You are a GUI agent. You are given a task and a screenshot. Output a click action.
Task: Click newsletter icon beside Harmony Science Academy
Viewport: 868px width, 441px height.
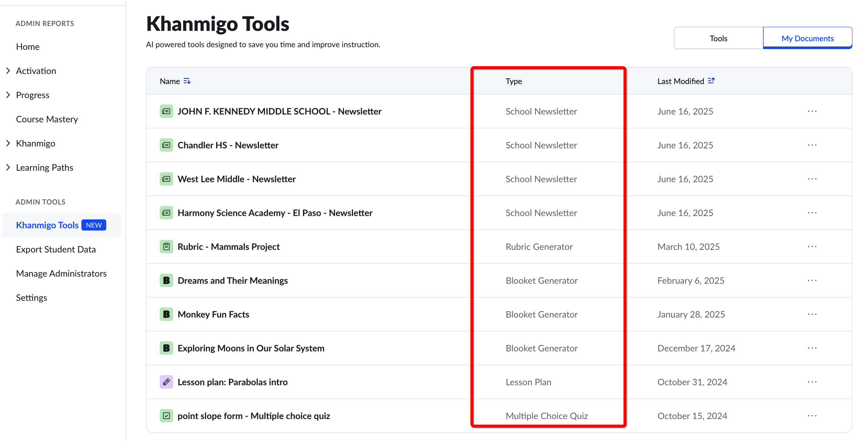click(x=166, y=213)
